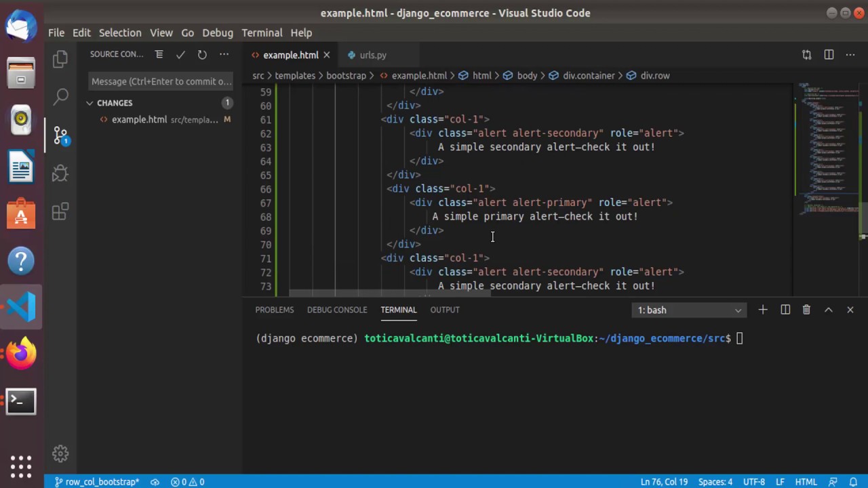Open the Search view in activity bar
This screenshot has width=868, height=488.
coord(60,96)
